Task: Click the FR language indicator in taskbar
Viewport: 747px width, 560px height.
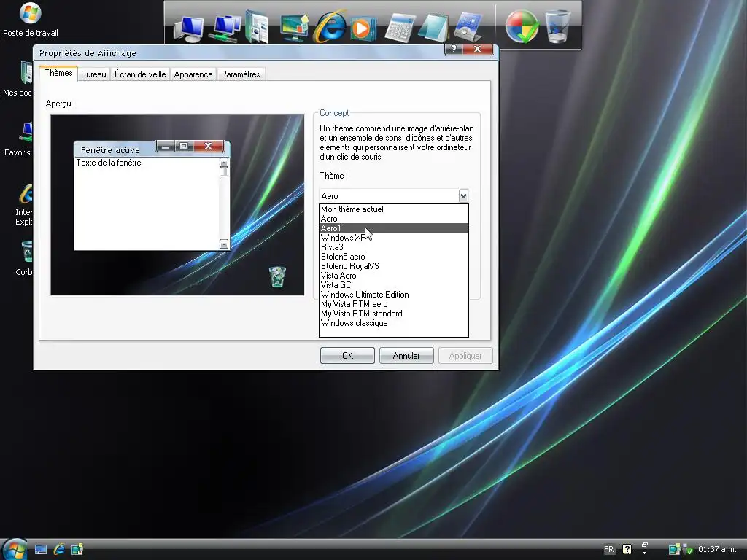Action: tap(609, 549)
